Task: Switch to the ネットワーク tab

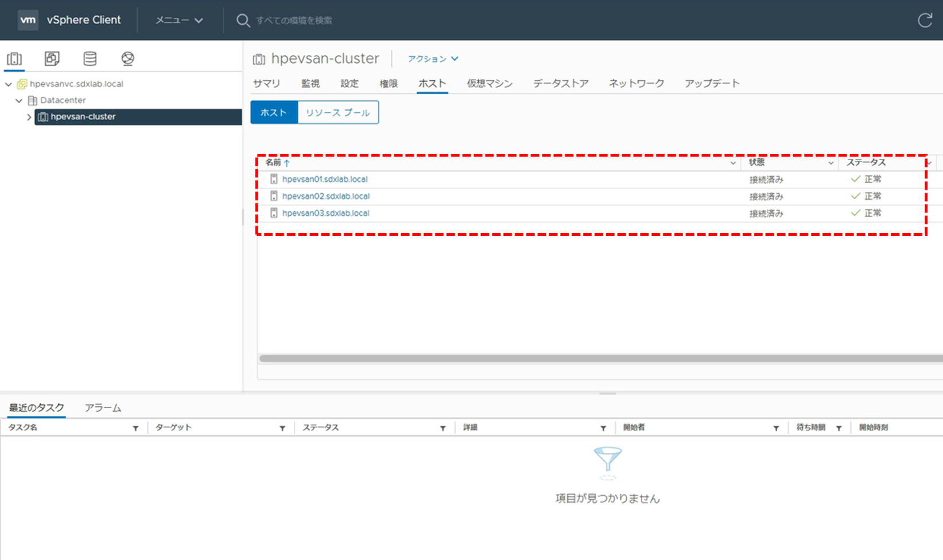Action: tap(637, 84)
